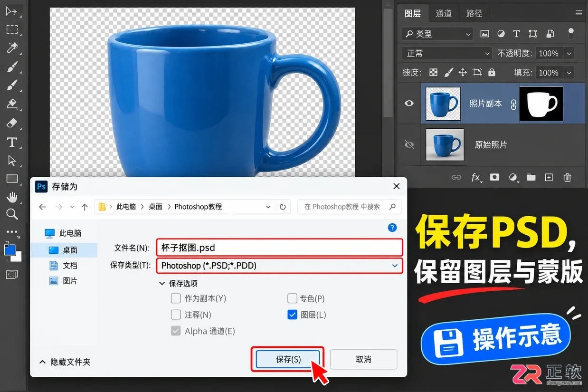Switch to the 图层 tab
This screenshot has width=588, height=392.
click(413, 13)
